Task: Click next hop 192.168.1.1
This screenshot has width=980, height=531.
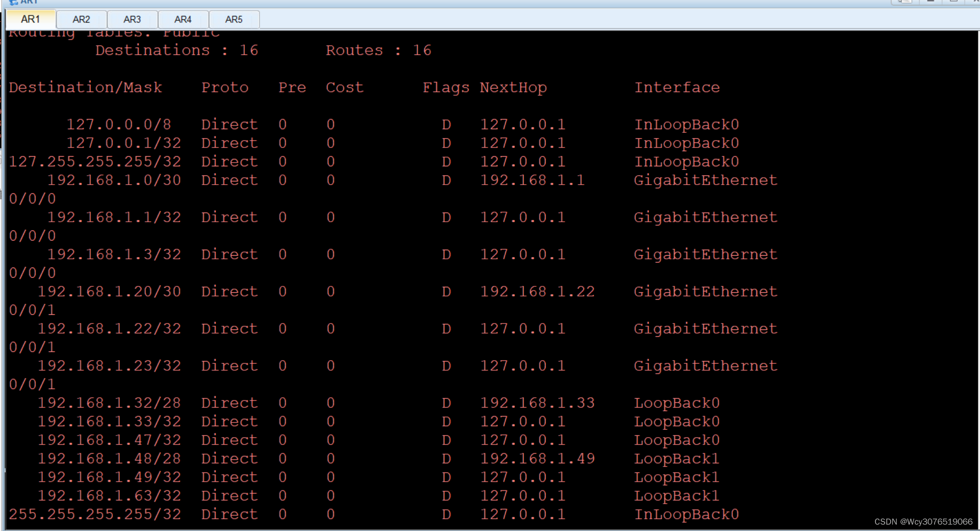Action: (x=532, y=181)
